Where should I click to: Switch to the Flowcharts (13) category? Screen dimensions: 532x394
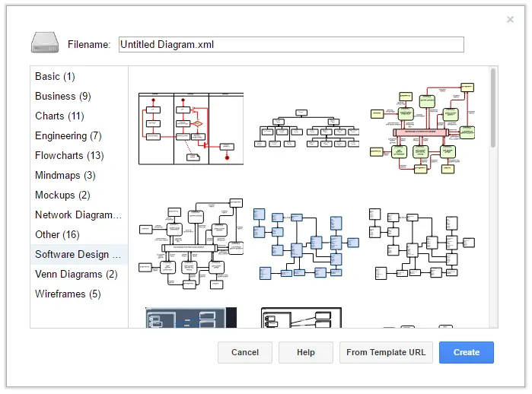click(68, 155)
